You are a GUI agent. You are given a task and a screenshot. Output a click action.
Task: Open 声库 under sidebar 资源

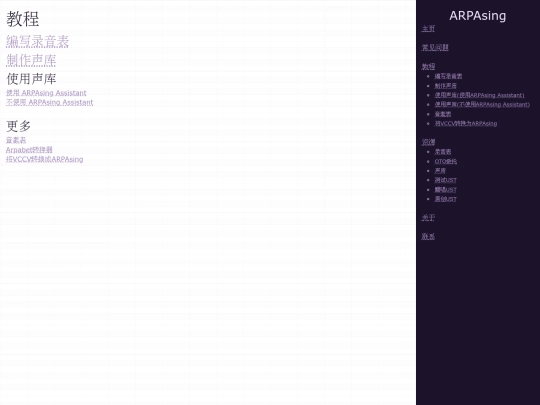click(440, 170)
